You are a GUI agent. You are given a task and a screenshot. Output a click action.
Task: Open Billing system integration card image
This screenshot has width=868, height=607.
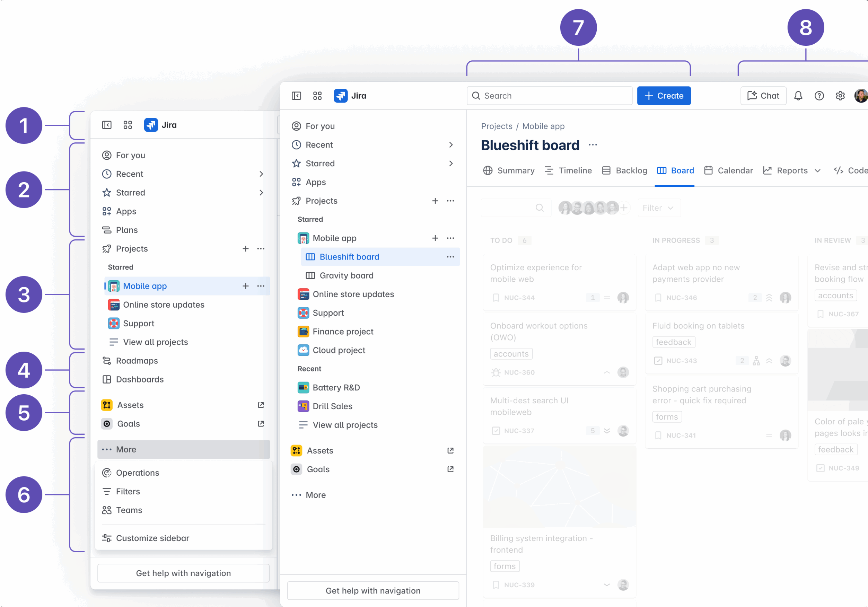pyautogui.click(x=559, y=486)
